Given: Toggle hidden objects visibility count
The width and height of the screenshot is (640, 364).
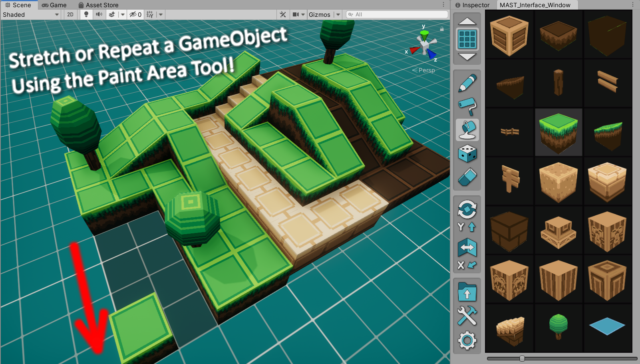Looking at the screenshot, I should [x=135, y=15].
